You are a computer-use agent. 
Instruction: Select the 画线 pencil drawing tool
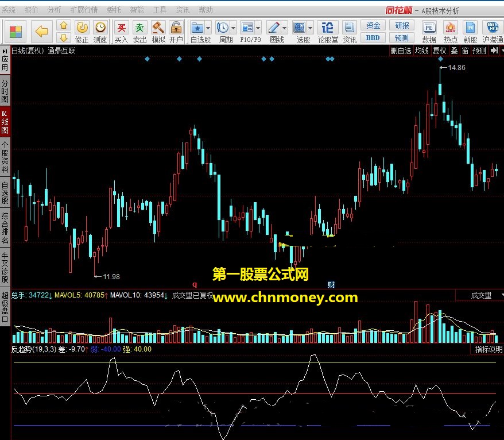tap(274, 28)
